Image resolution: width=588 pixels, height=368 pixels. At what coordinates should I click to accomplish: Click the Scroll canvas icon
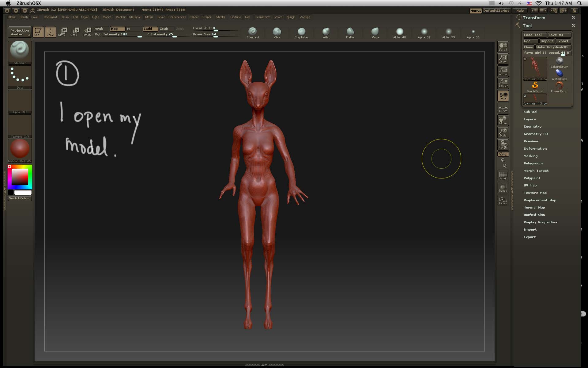pyautogui.click(x=503, y=46)
